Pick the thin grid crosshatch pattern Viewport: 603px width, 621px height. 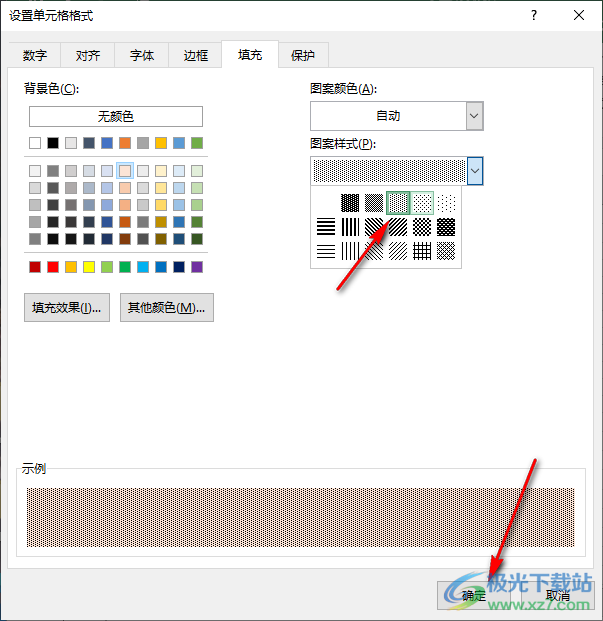(422, 251)
